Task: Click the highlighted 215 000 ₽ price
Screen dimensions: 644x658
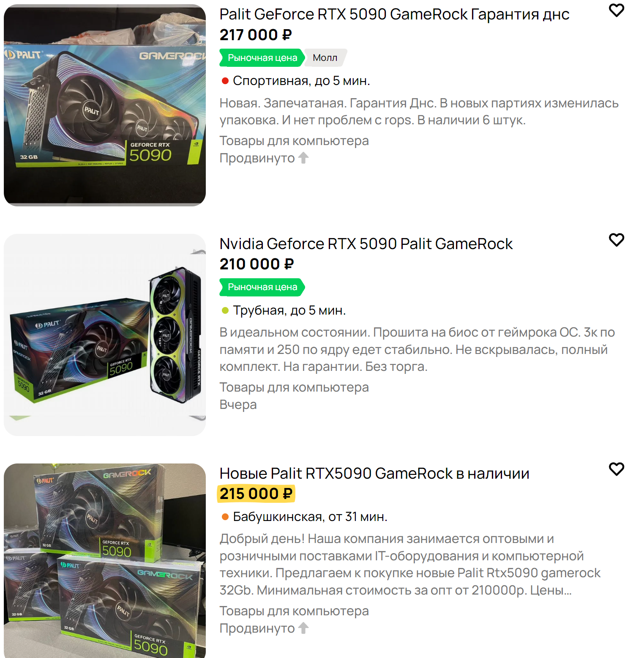Action: [256, 493]
